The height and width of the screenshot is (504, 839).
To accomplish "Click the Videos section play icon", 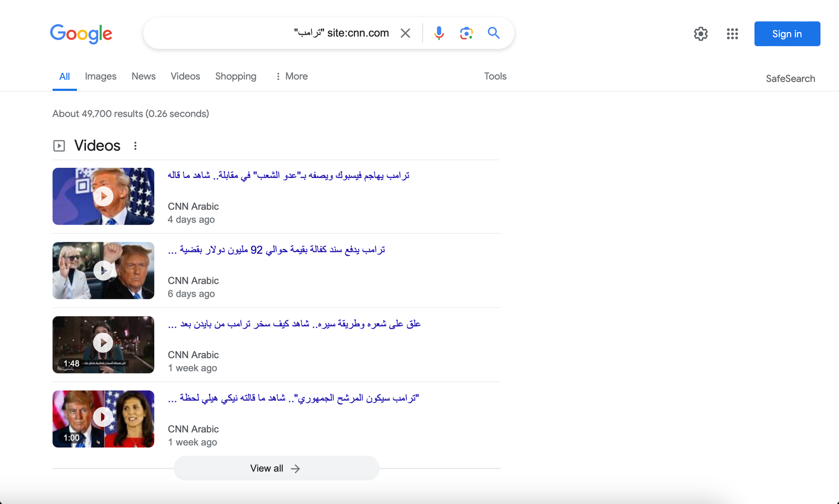I will [x=59, y=146].
